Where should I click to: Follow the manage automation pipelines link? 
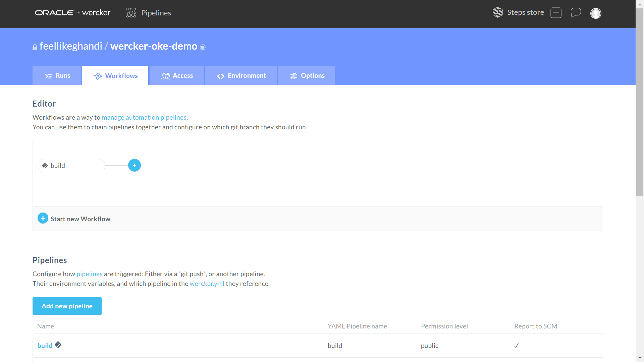pyautogui.click(x=144, y=117)
